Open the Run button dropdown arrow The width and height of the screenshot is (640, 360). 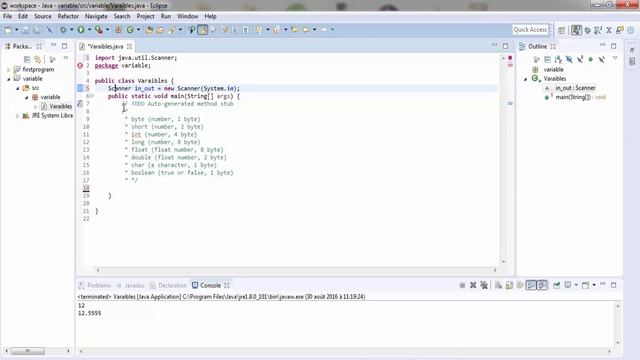pos(89,30)
